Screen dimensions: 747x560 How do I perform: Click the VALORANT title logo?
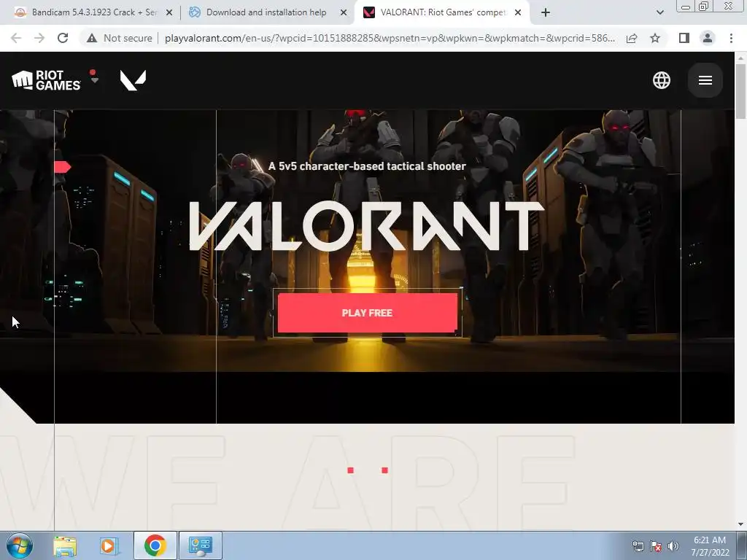click(x=367, y=226)
